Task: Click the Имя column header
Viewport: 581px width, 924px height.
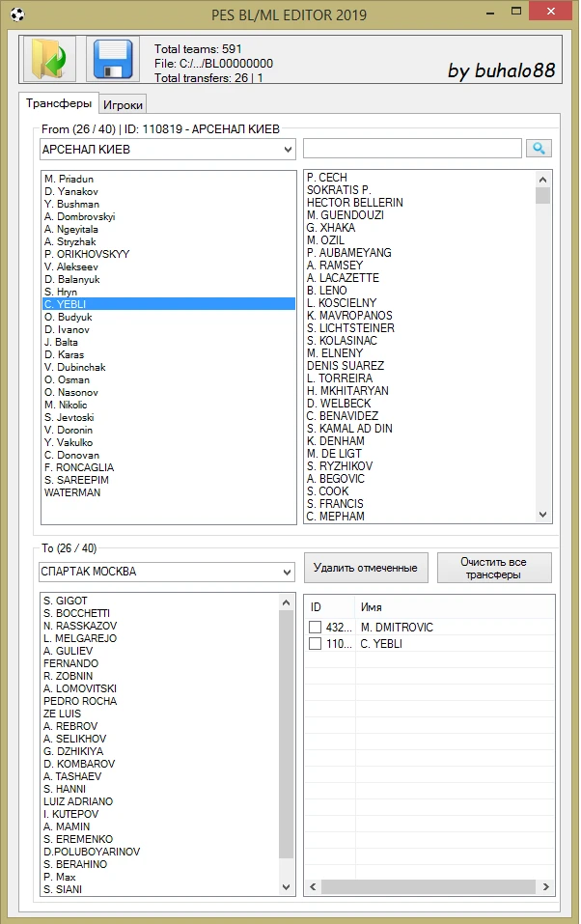Action: coord(455,607)
